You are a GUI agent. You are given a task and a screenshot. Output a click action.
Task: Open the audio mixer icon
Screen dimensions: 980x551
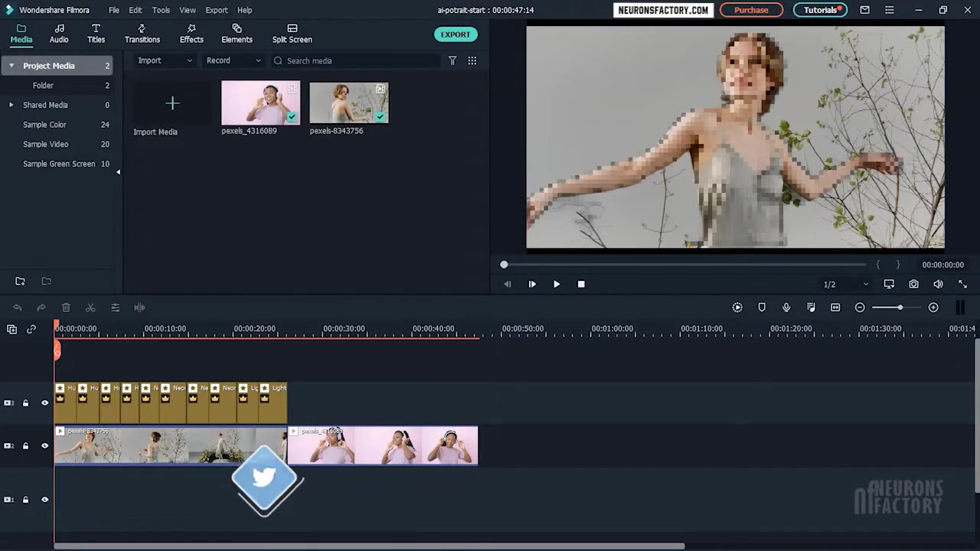tap(811, 308)
